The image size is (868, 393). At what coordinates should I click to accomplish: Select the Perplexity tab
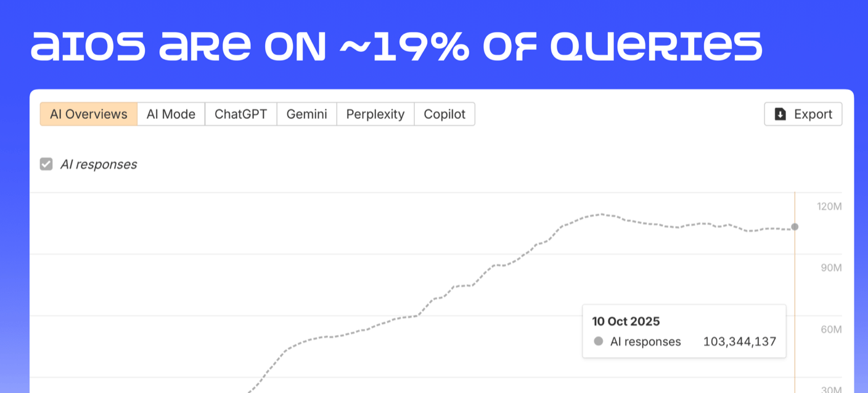(375, 114)
